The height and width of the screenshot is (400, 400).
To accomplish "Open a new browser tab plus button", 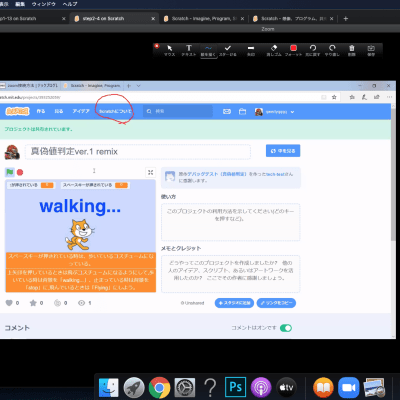I will [346, 19].
